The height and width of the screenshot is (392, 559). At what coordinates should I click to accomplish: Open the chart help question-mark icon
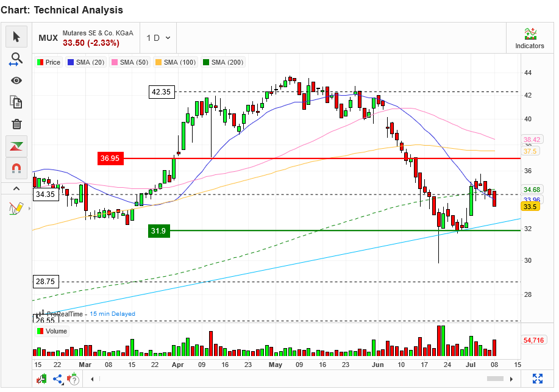[74, 380]
